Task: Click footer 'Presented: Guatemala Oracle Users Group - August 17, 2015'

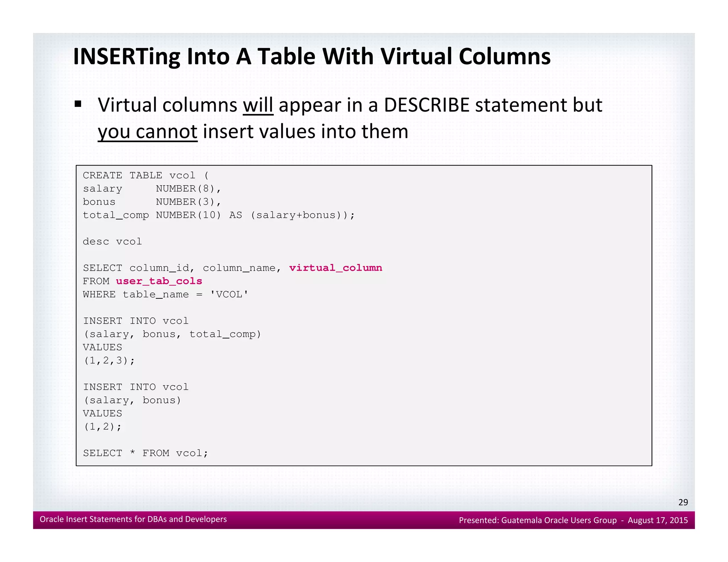Action: [x=573, y=520]
